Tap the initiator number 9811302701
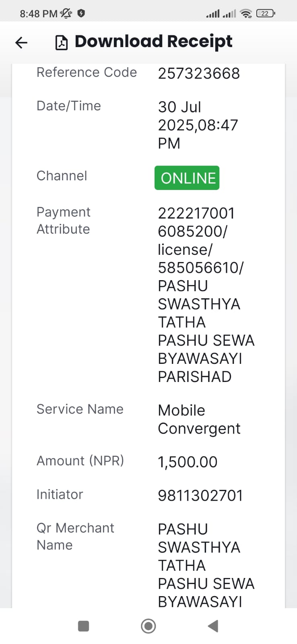This screenshot has width=297, height=644. click(x=200, y=495)
